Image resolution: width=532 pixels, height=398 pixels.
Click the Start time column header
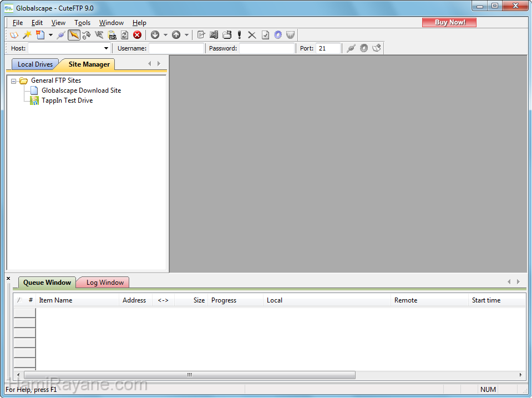click(x=497, y=300)
